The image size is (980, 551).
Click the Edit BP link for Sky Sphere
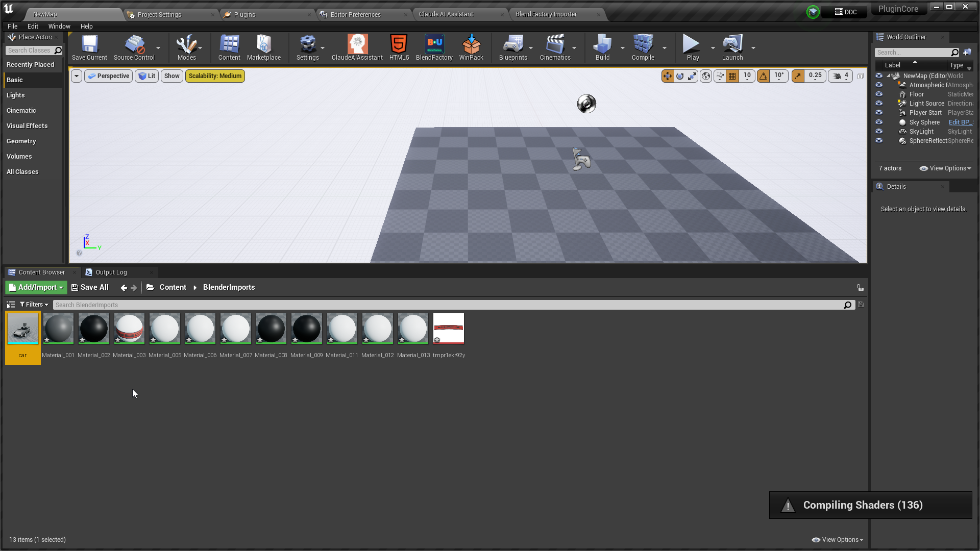(961, 122)
